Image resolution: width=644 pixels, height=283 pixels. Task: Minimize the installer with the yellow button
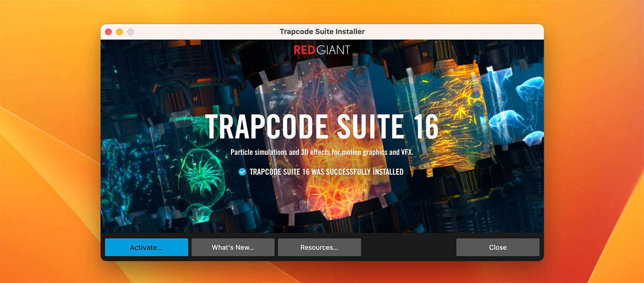(x=119, y=32)
